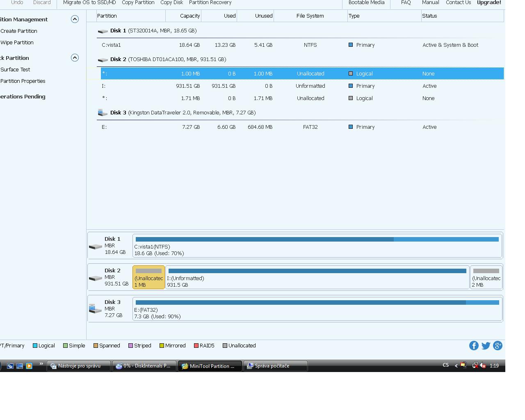Screen dimensions: 525x420
Task: Select I:(Unformatted) block in disk map
Action: (317, 277)
